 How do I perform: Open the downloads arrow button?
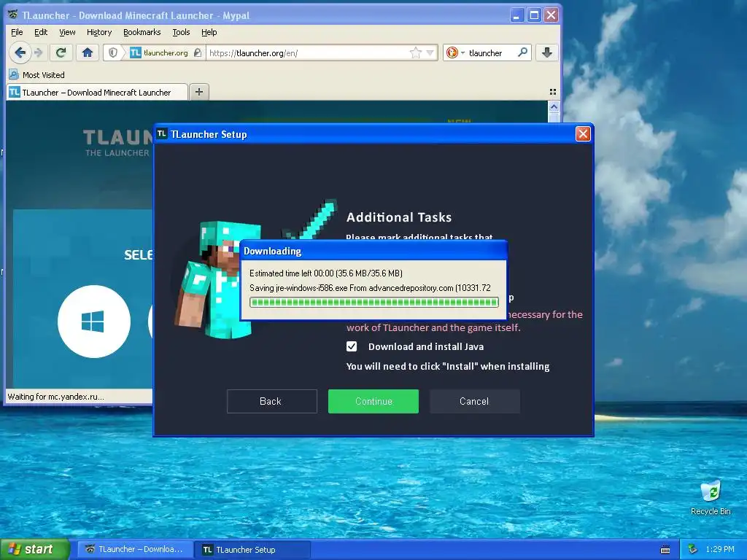547,52
